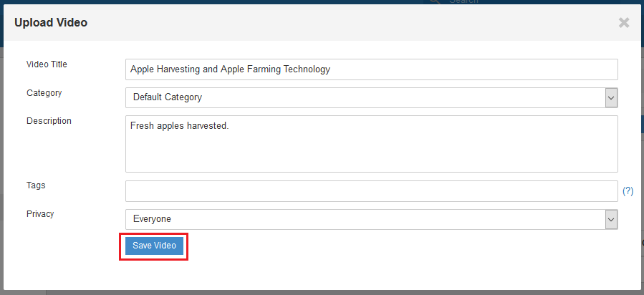
Task: Click the 'Fresh apples harvested.' description text
Action: pos(180,126)
